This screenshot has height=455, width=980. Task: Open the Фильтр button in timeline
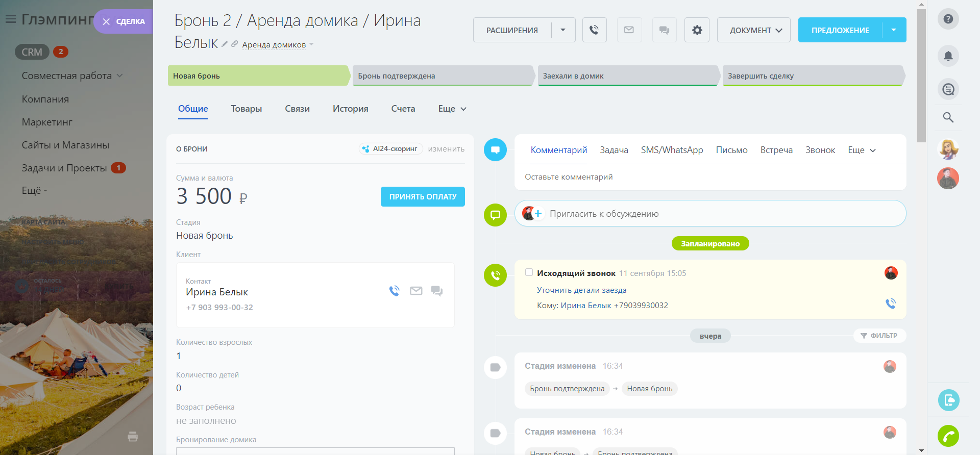pyautogui.click(x=879, y=336)
